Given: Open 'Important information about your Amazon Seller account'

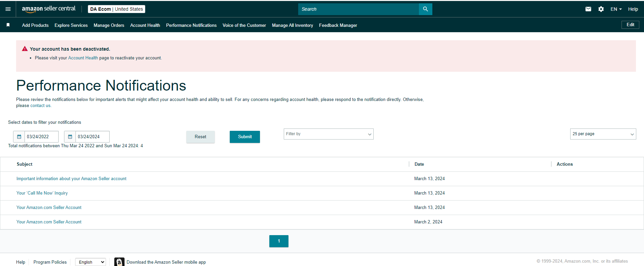Looking at the screenshot, I should (x=71, y=179).
